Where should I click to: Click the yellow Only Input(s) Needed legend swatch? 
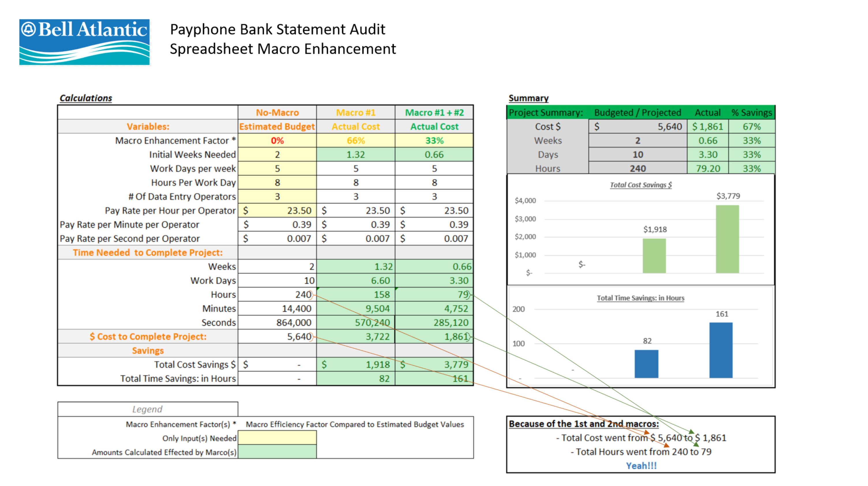277,438
